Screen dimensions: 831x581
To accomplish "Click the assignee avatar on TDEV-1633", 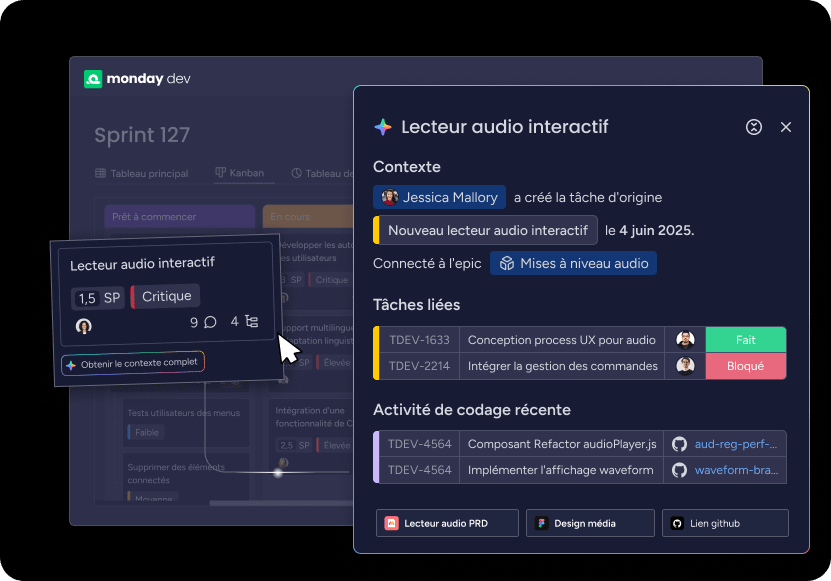I will (684, 339).
